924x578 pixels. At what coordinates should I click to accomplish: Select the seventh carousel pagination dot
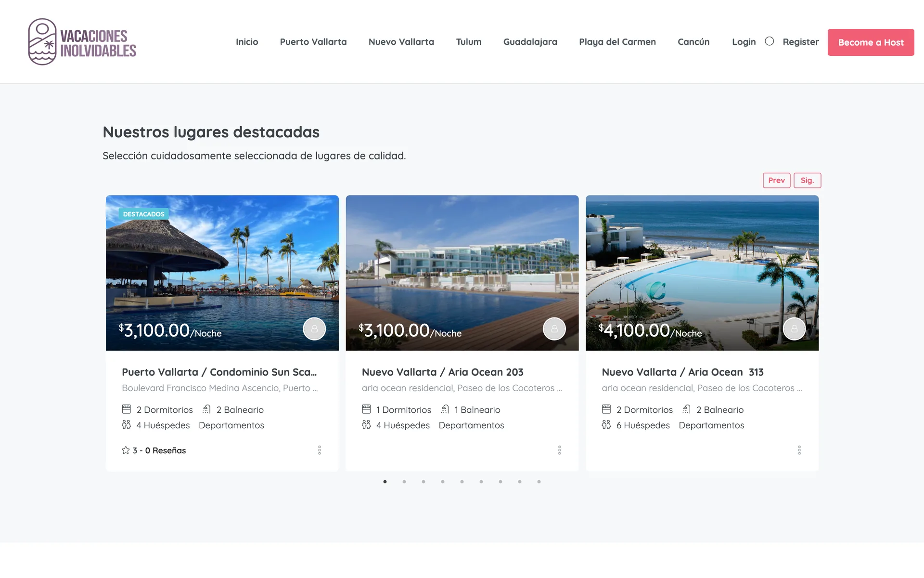[500, 482]
